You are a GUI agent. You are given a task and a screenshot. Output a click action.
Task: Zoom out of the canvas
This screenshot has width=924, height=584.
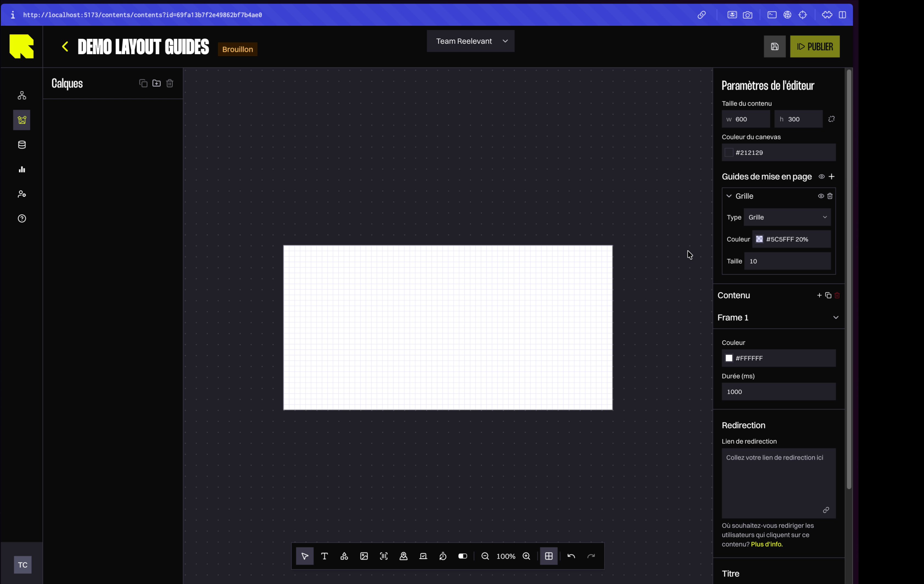tap(485, 556)
